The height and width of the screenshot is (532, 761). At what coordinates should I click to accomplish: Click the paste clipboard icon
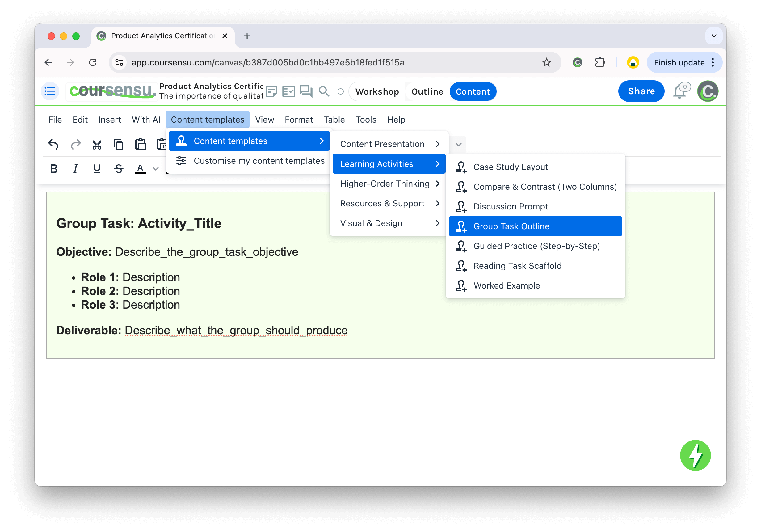(x=140, y=145)
